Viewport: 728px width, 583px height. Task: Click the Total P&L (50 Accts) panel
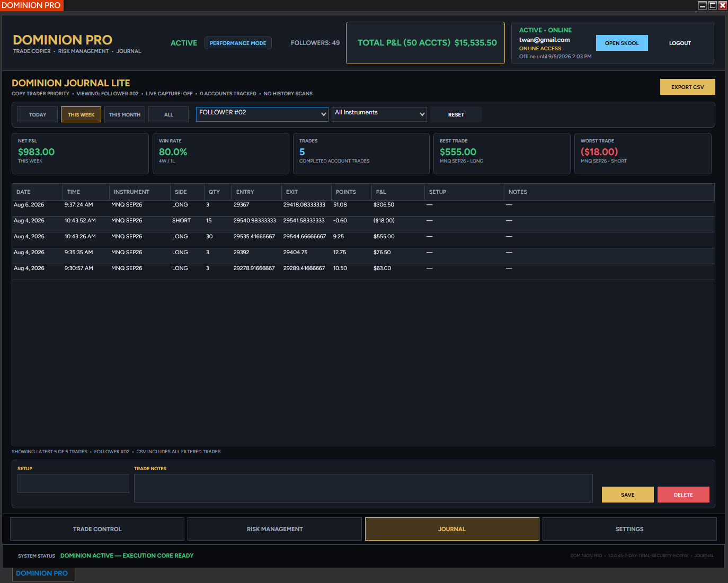[425, 43]
